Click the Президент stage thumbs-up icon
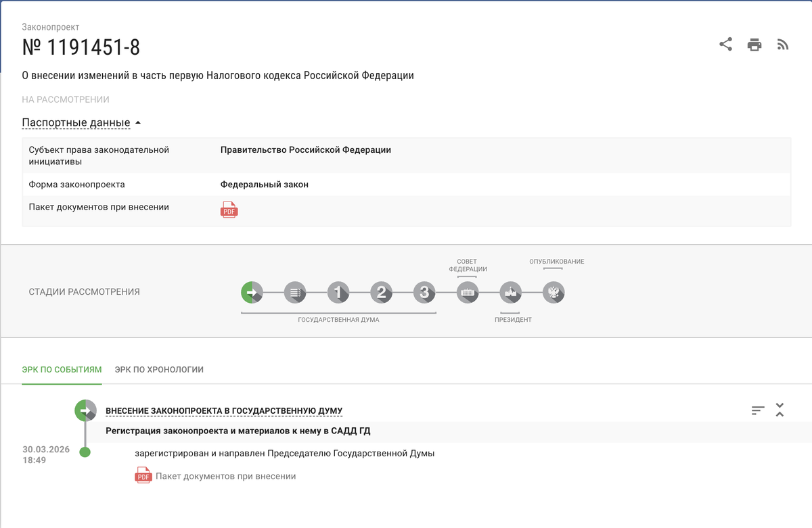 [x=511, y=293]
